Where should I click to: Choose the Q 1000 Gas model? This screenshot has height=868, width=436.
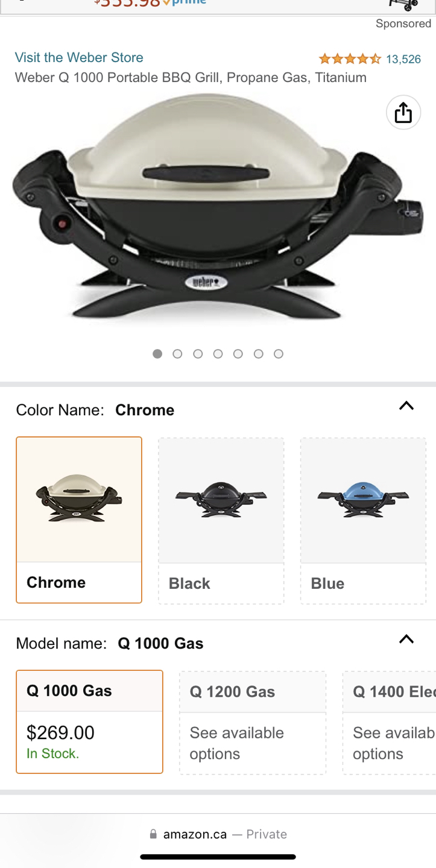[x=89, y=722]
